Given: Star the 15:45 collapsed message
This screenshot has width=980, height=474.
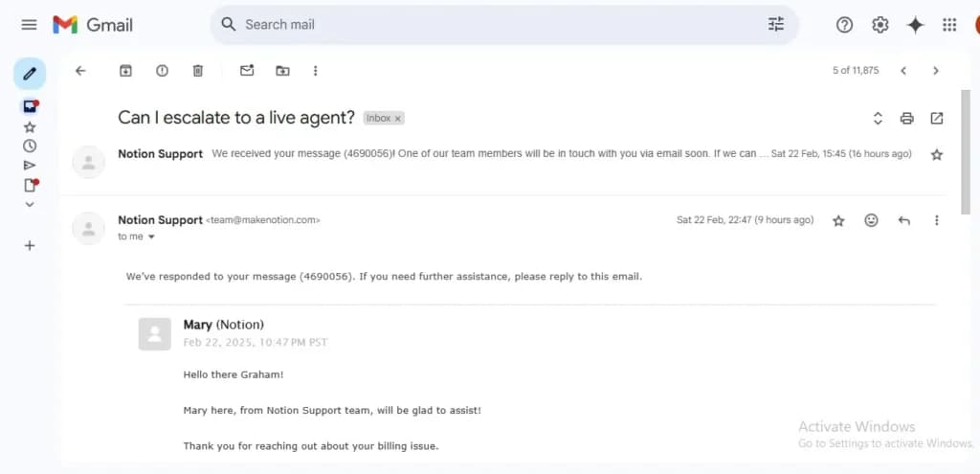Looking at the screenshot, I should (x=936, y=154).
